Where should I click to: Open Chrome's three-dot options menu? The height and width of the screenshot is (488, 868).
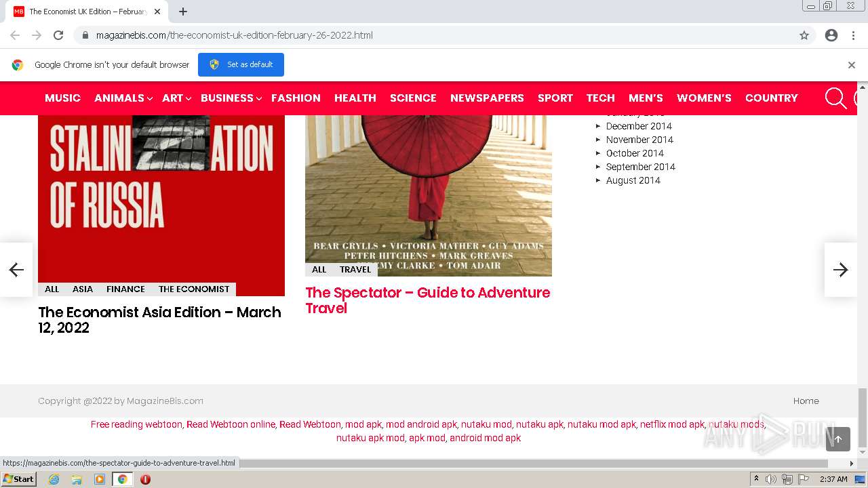(853, 35)
